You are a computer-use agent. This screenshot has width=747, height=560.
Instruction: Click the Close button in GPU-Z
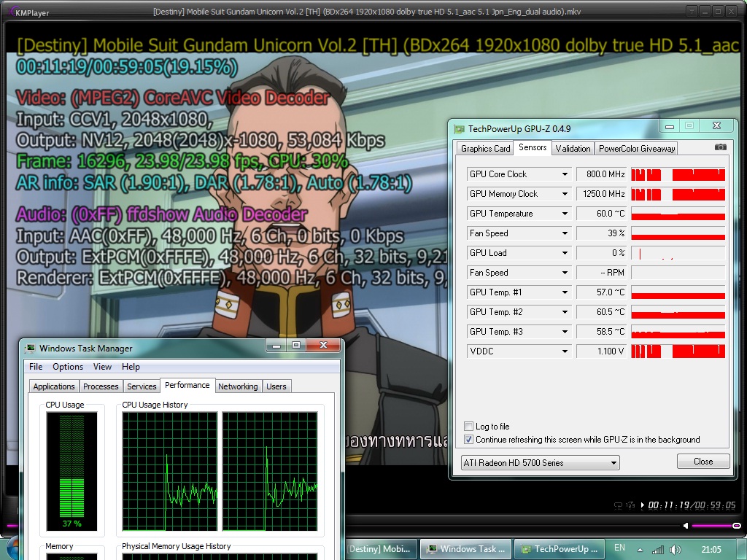pyautogui.click(x=703, y=462)
